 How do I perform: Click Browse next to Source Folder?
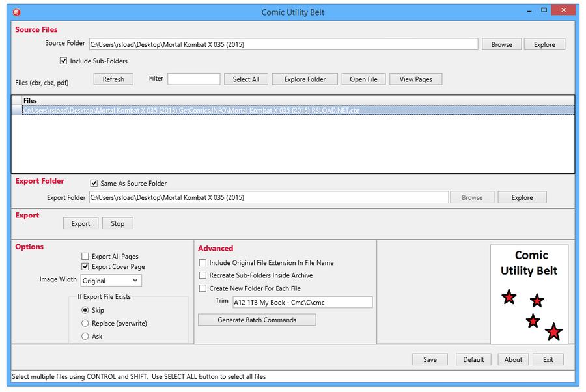501,44
